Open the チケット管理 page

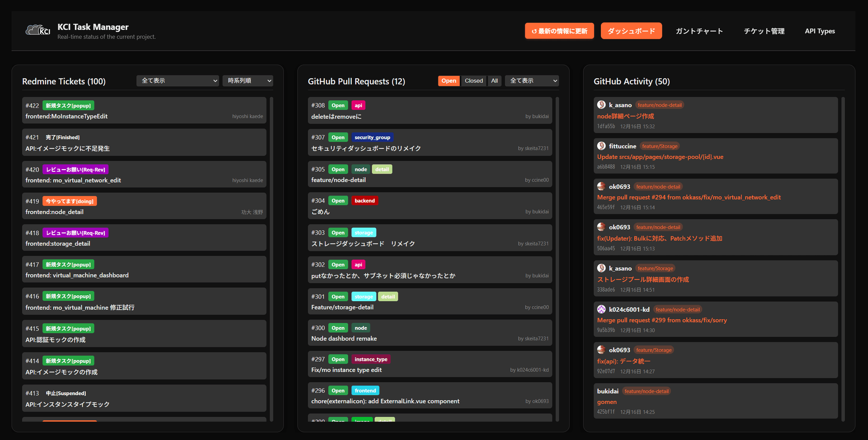click(764, 31)
